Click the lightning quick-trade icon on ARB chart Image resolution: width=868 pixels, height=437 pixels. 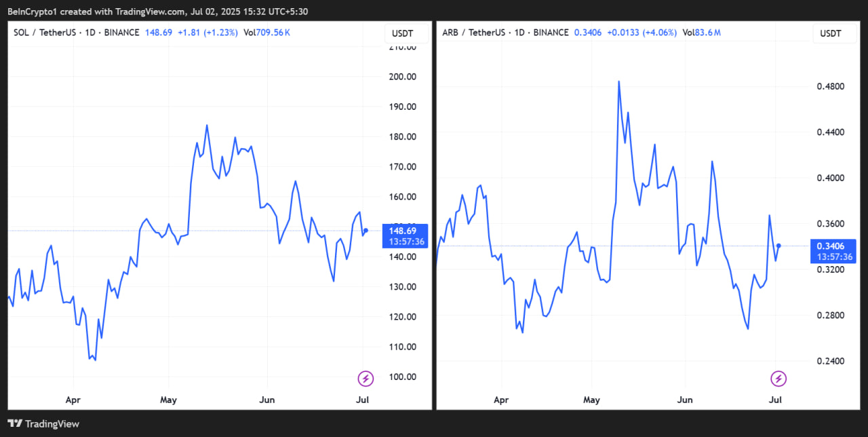click(777, 379)
